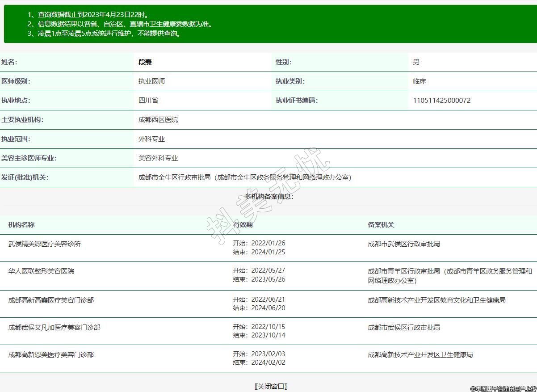Click the 华人医联整形美容医院 entry
The image size is (537, 392).
click(x=41, y=271)
